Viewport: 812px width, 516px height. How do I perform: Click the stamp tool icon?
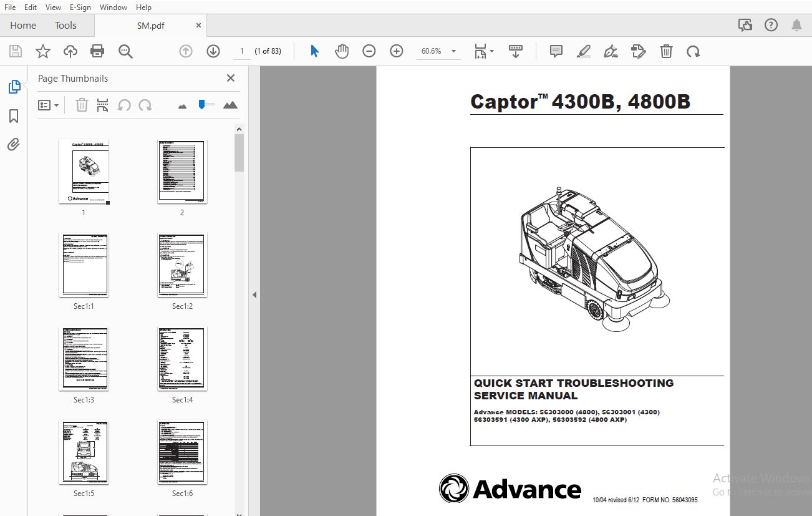(x=638, y=51)
